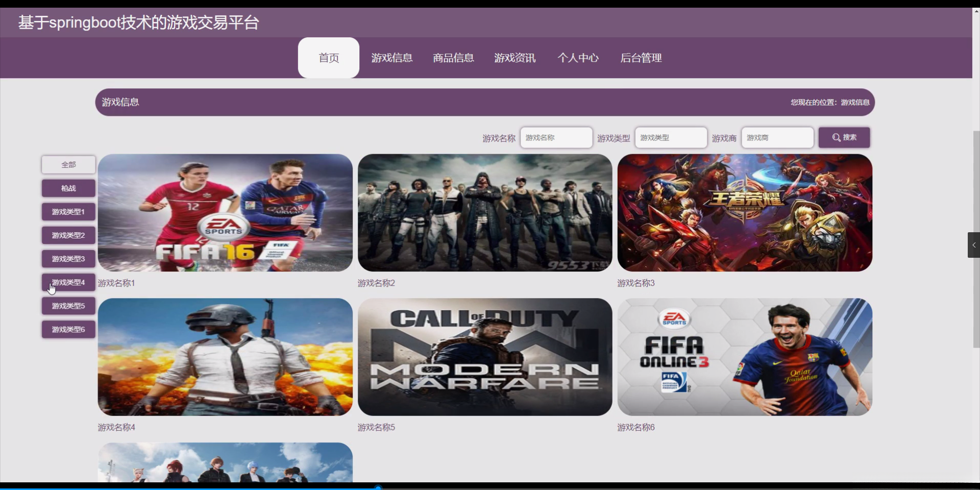
Task: Expand the side panel arrow on the right edge
Action: [974, 245]
